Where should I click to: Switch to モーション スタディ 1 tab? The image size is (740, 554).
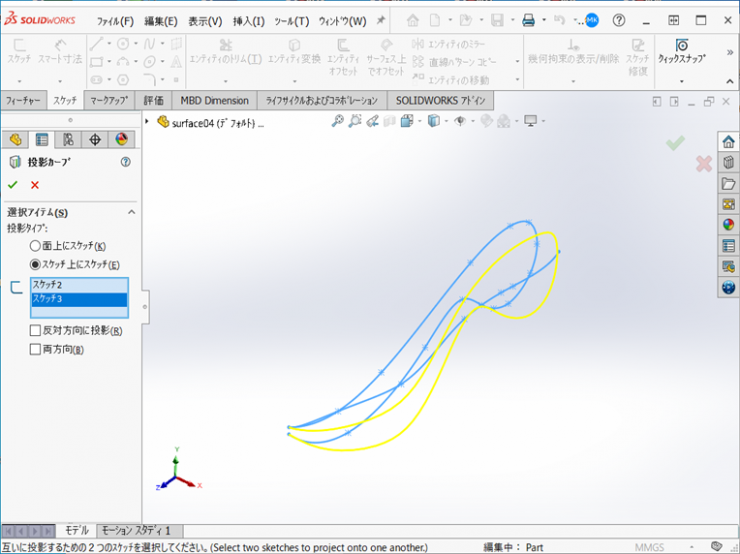point(139,530)
